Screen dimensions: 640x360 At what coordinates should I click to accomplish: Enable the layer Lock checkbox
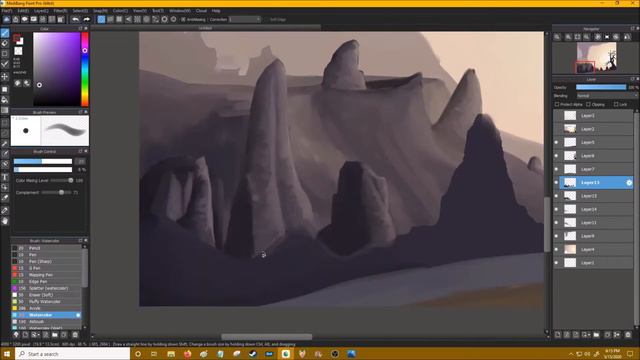click(x=616, y=104)
